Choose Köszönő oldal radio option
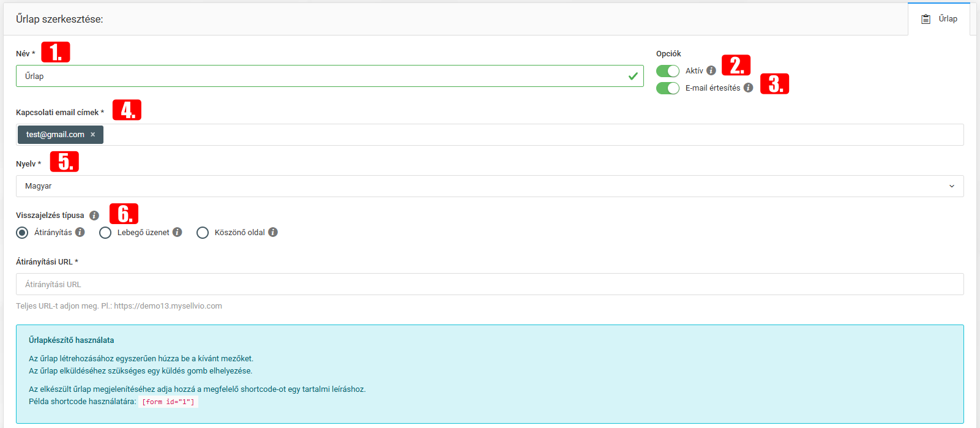980x428 pixels. 203,233
